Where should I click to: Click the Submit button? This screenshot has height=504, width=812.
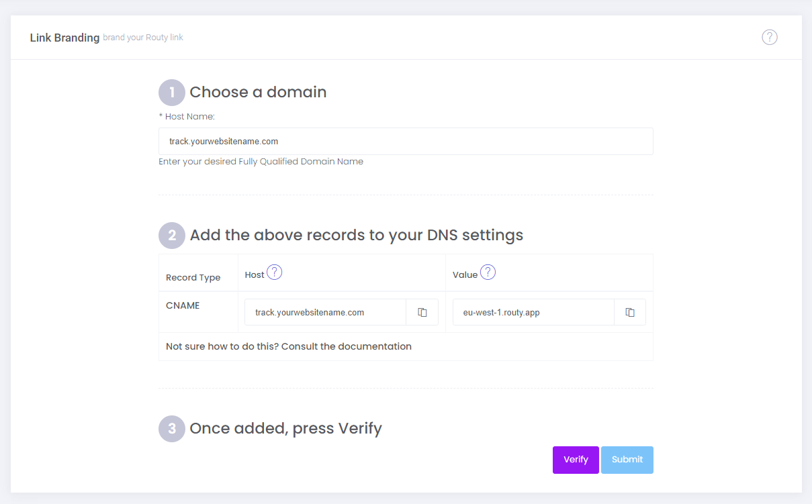627,460
